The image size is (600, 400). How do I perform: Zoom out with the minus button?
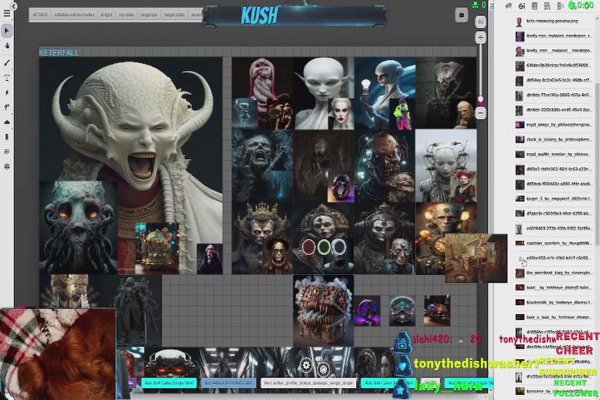pos(481,113)
